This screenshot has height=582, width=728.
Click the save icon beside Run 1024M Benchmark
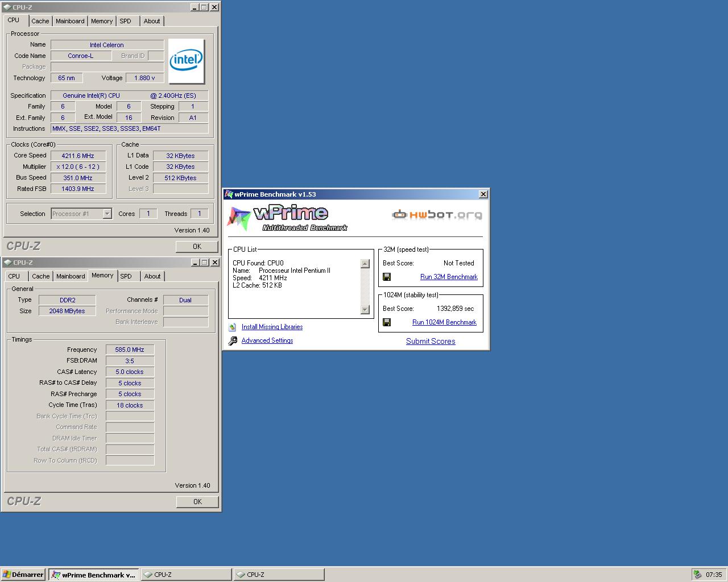click(387, 322)
